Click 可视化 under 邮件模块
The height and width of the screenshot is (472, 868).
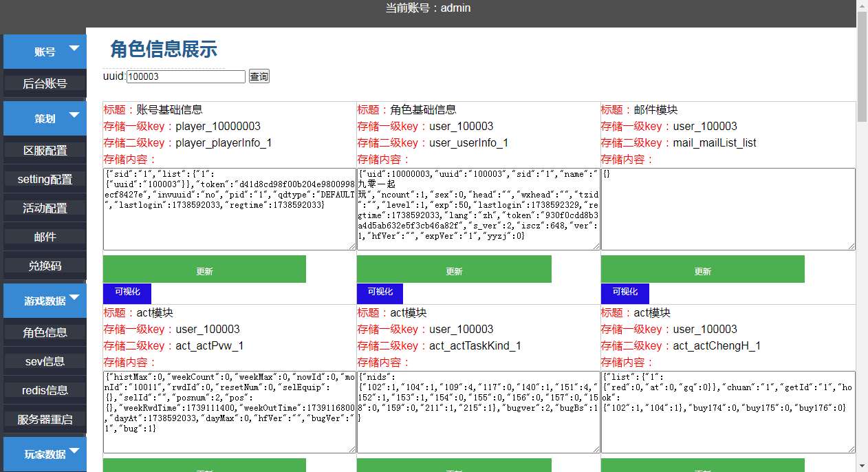click(x=625, y=293)
